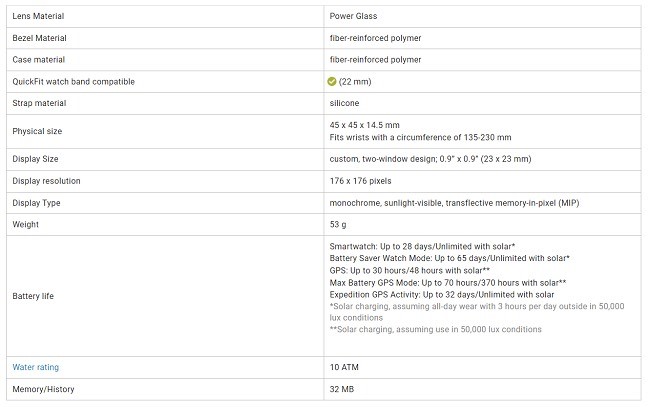
Task: Open the Water rating link
Action: [35, 367]
